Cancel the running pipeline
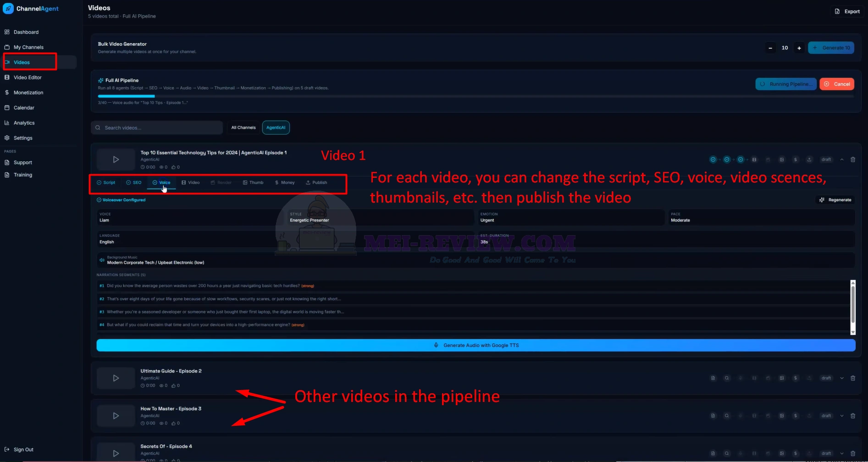 click(x=837, y=84)
